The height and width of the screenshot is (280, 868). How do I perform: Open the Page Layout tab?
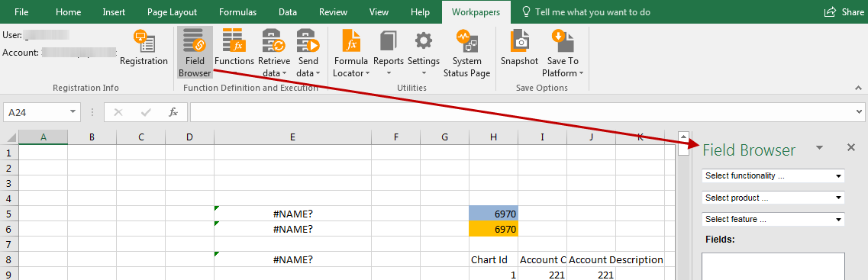pos(173,12)
